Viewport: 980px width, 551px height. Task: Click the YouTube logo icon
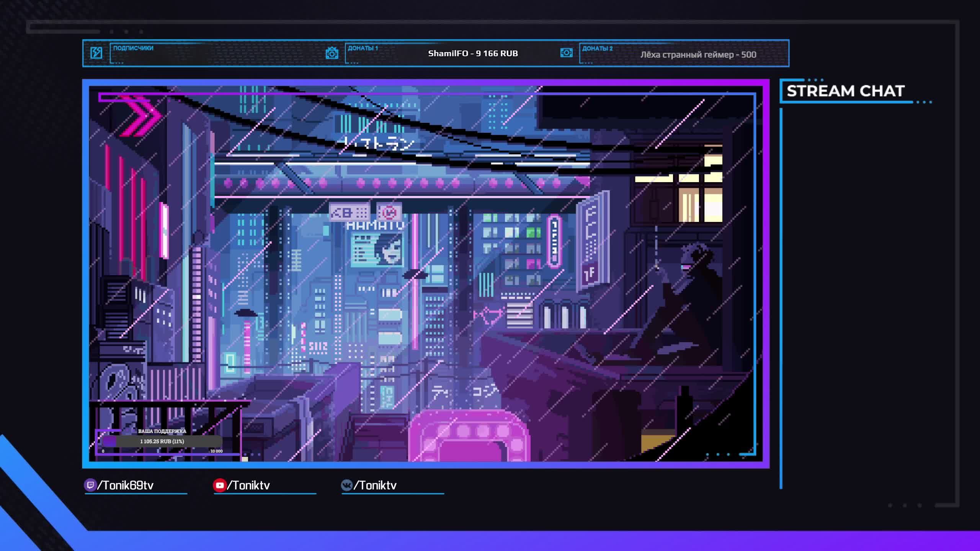point(219,485)
